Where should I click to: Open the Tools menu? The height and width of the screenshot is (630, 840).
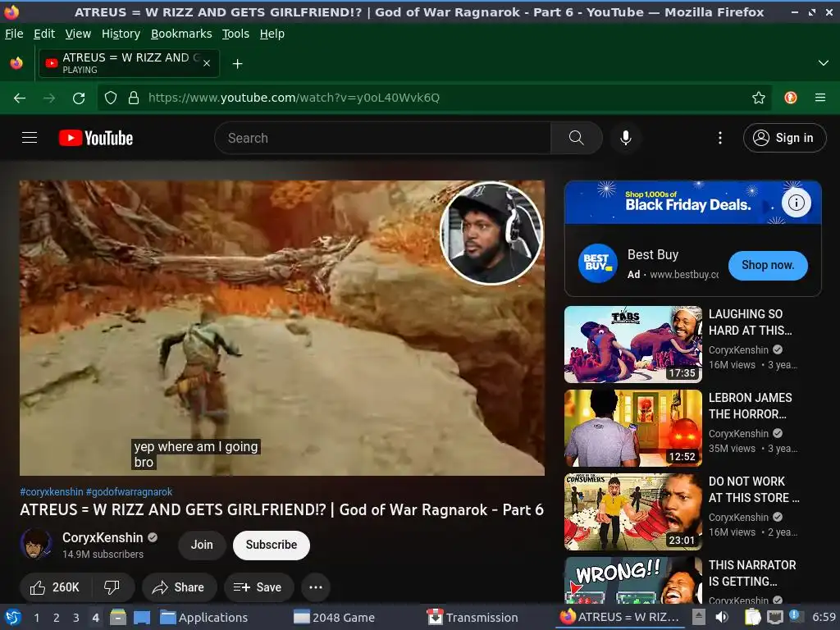(235, 34)
